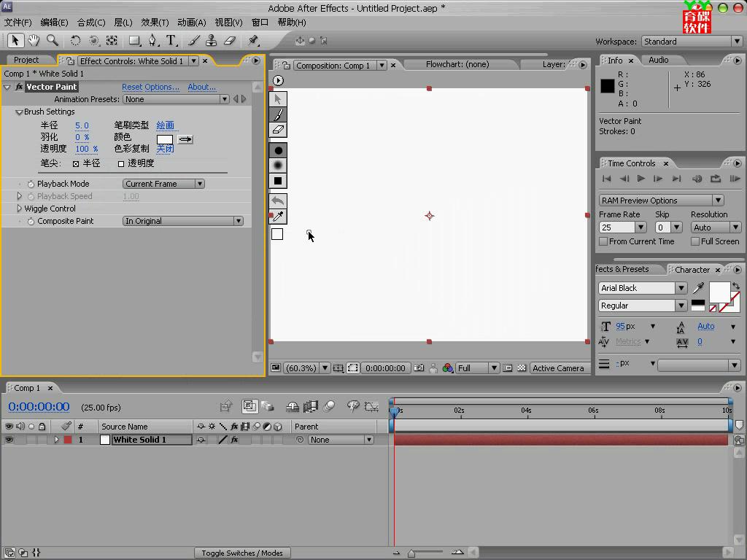Select the Rotation tool

point(75,41)
